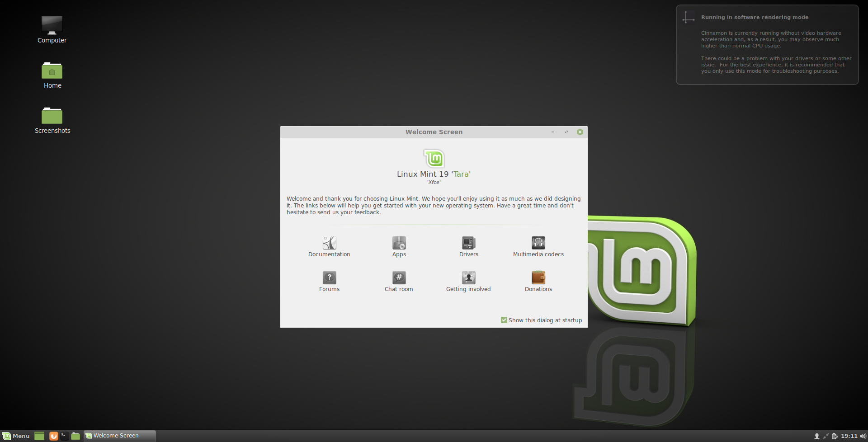The width and height of the screenshot is (868, 442).
Task: Click the battery power tray icon
Action: pyautogui.click(x=835, y=436)
